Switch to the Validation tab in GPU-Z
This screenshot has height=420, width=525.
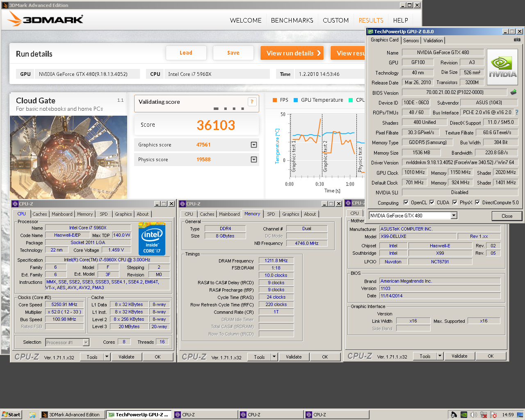[x=433, y=40]
